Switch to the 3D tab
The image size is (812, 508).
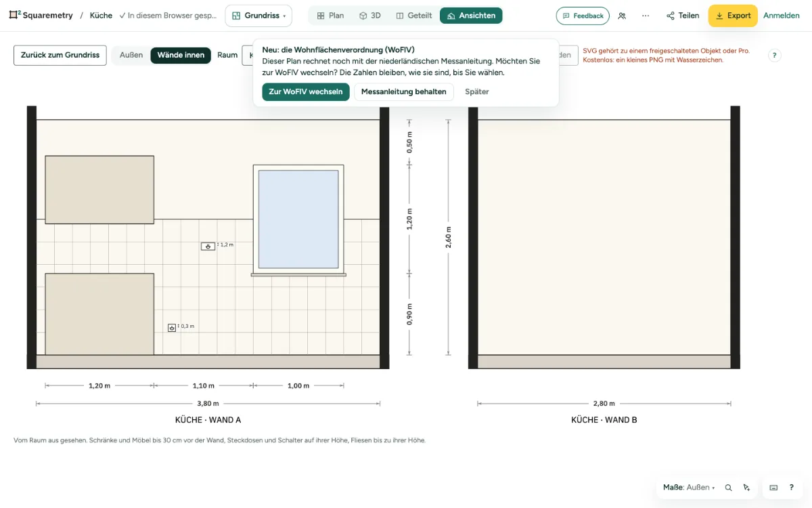pyautogui.click(x=369, y=16)
